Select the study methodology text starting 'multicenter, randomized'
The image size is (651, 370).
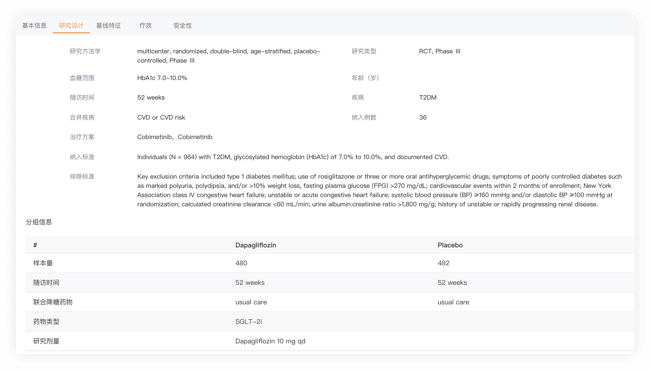pos(228,56)
